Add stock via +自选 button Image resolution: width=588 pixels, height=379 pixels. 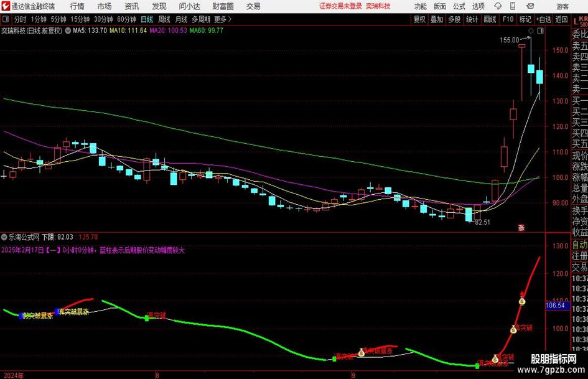point(544,19)
